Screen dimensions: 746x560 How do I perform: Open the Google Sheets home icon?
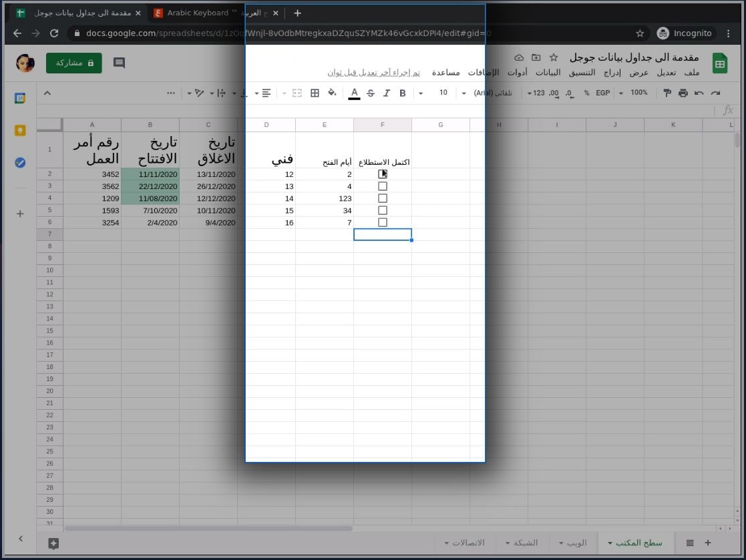(720, 63)
